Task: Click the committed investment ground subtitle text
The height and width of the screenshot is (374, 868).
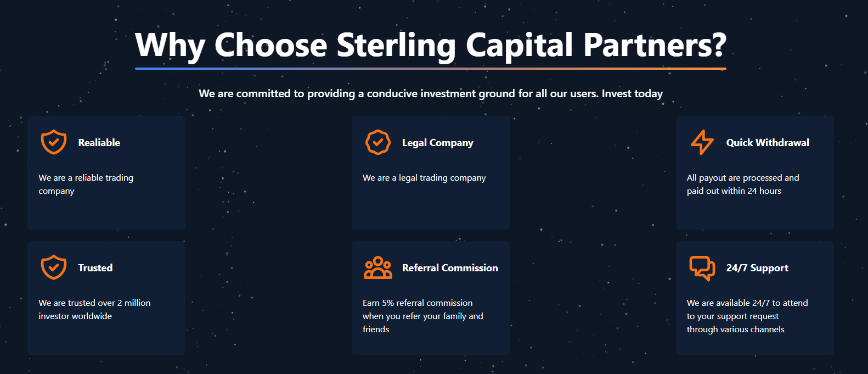Action: (x=431, y=94)
